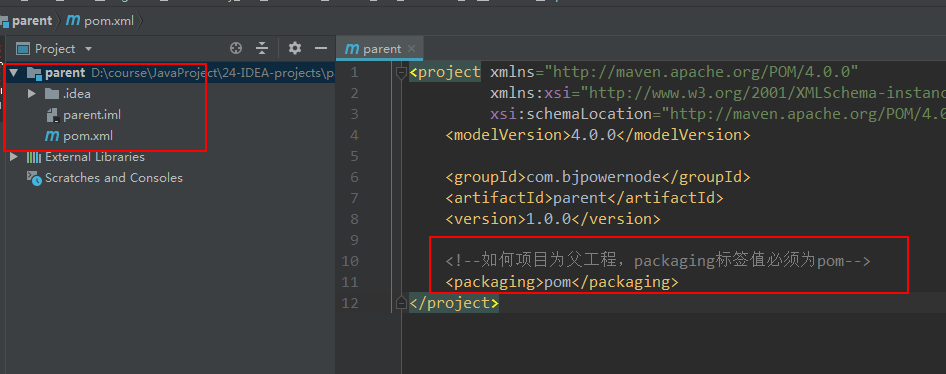946x374 pixels.
Task: Hide the Project tool window with minus icon
Action: (x=321, y=48)
